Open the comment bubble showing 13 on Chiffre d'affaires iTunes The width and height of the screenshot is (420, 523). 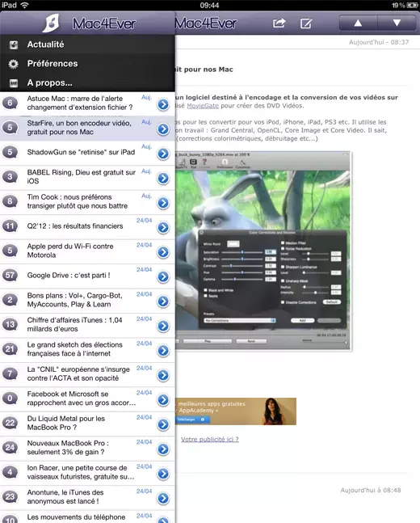coord(10,324)
